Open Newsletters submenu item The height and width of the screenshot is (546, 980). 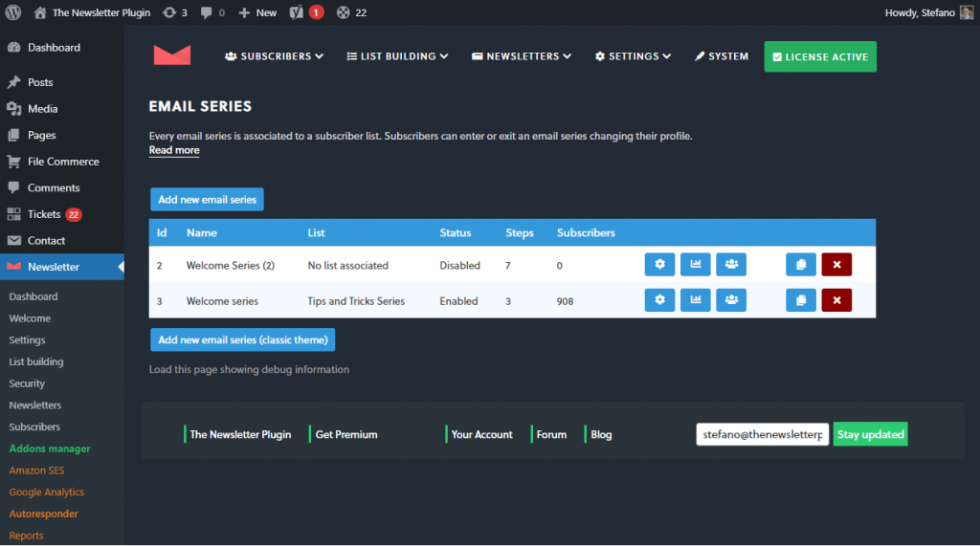click(35, 405)
